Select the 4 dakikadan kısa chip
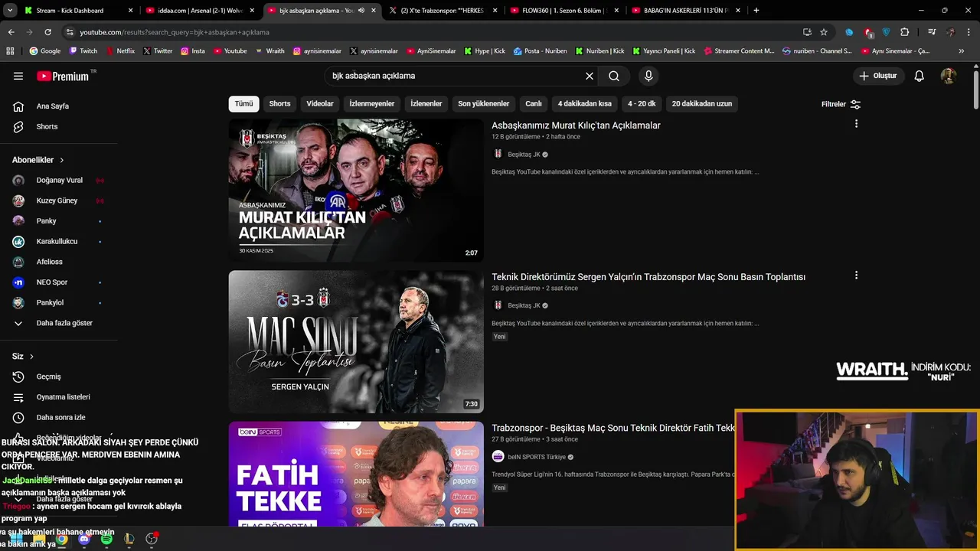Viewport: 980px width, 551px height. (585, 103)
